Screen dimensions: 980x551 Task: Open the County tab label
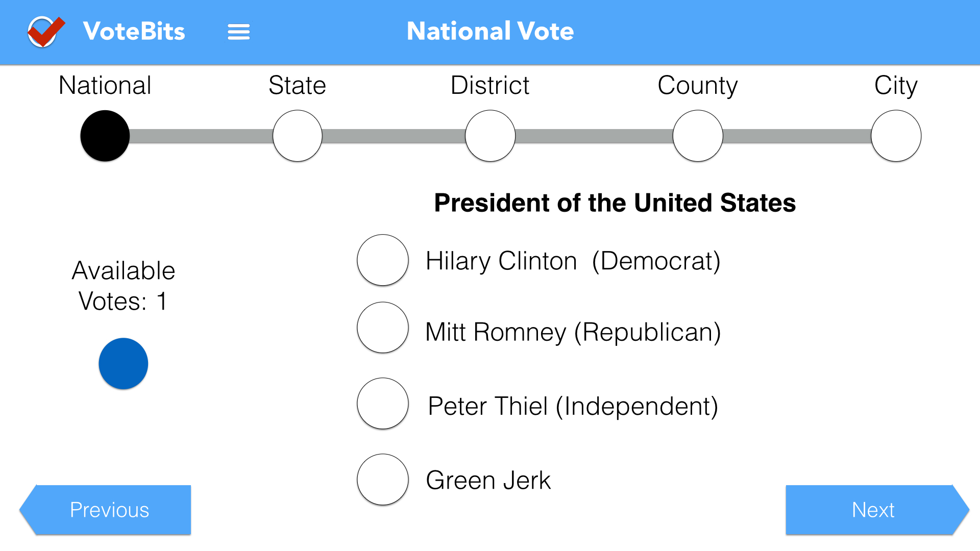pyautogui.click(x=698, y=85)
